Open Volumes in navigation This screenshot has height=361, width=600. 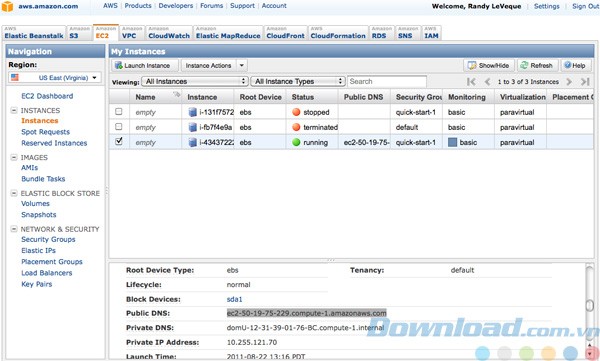(x=35, y=204)
